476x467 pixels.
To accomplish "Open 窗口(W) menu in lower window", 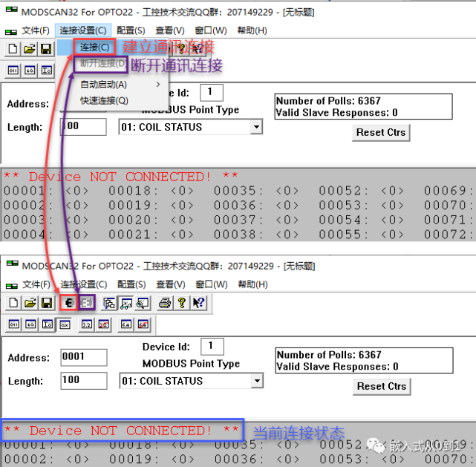I will click(212, 284).
